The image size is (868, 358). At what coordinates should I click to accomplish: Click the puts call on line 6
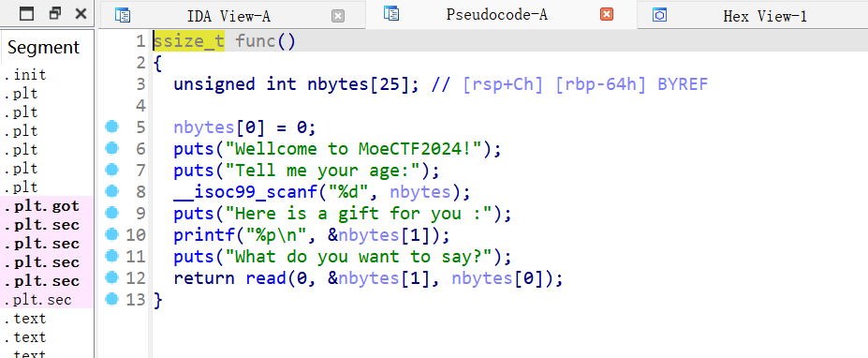click(193, 149)
